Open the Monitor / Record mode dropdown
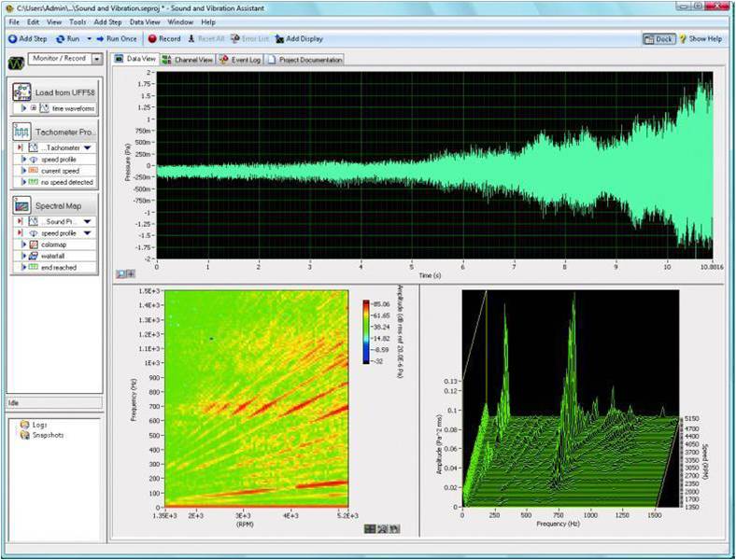Screen dimensions: 736x560 (97, 60)
